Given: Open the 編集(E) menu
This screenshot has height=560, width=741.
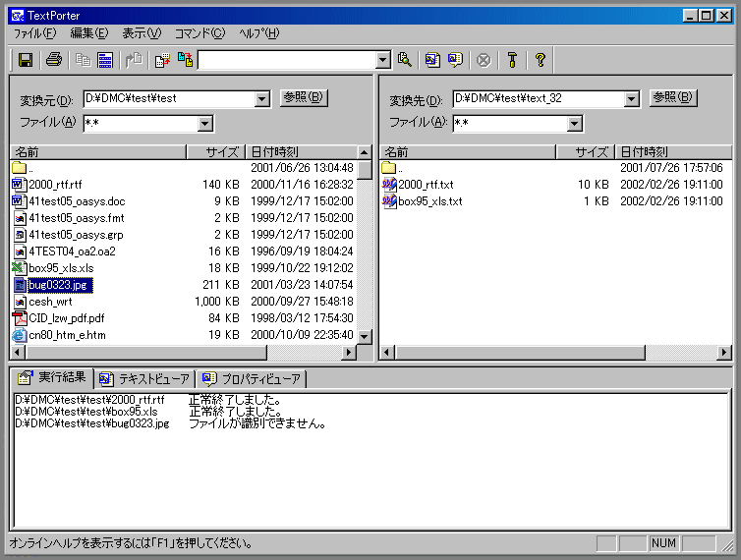Looking at the screenshot, I should pos(89,33).
